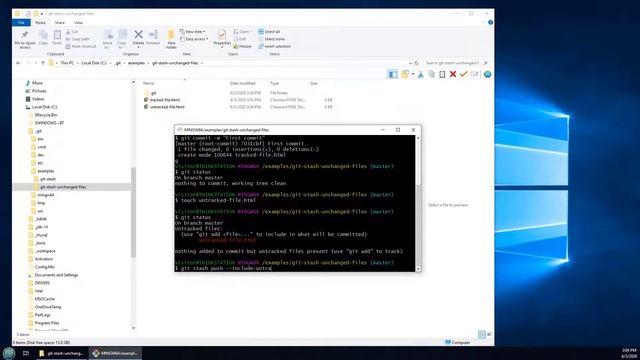Image resolution: width=640 pixels, height=360 pixels.
Task: Click the orange checkmark toolbar icon
Action: coord(463,74)
